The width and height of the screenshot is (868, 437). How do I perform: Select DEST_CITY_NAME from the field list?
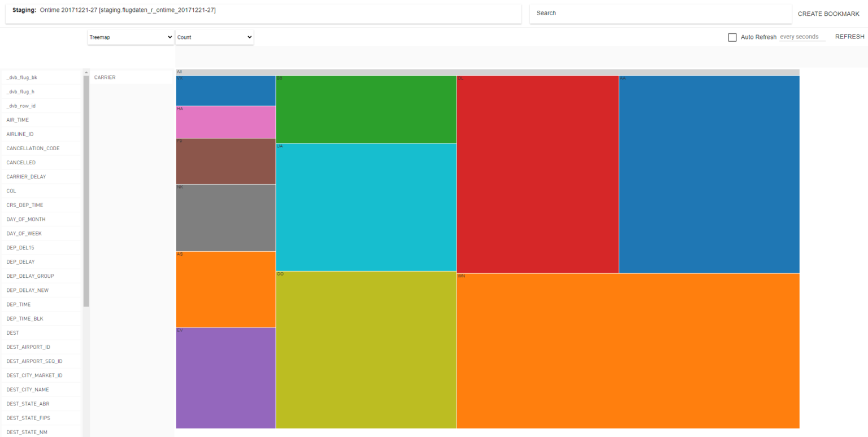27,389
